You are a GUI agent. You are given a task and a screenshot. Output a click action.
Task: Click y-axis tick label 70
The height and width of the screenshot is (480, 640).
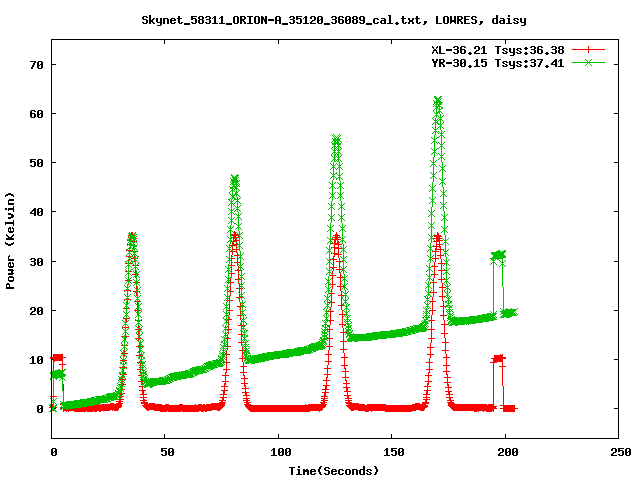(36, 65)
